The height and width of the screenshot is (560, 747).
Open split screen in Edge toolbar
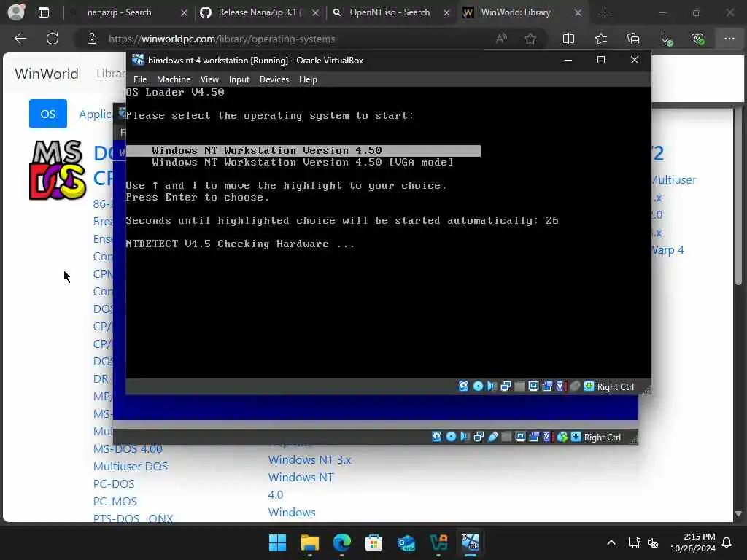[x=568, y=39]
